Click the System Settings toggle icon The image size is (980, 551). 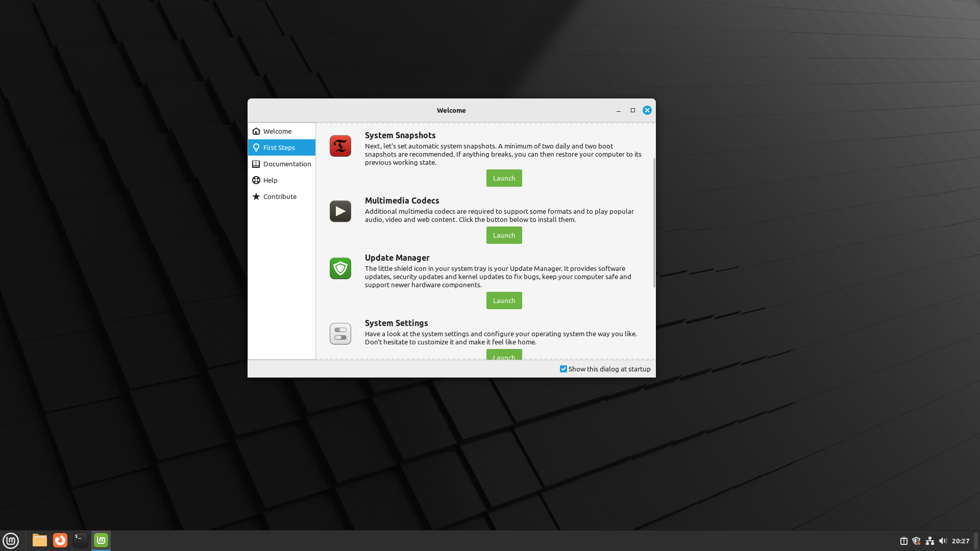[x=340, y=334]
